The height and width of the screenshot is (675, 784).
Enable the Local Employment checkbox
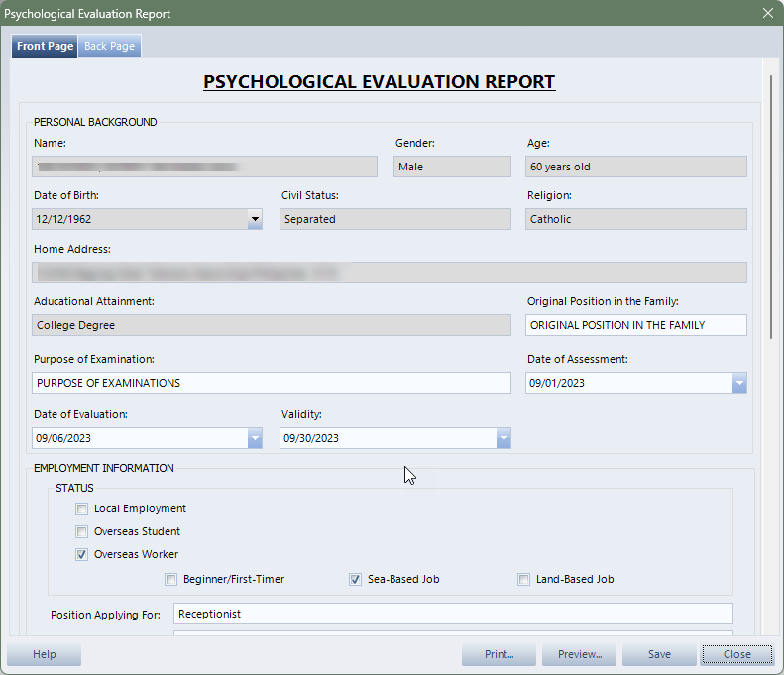(82, 509)
